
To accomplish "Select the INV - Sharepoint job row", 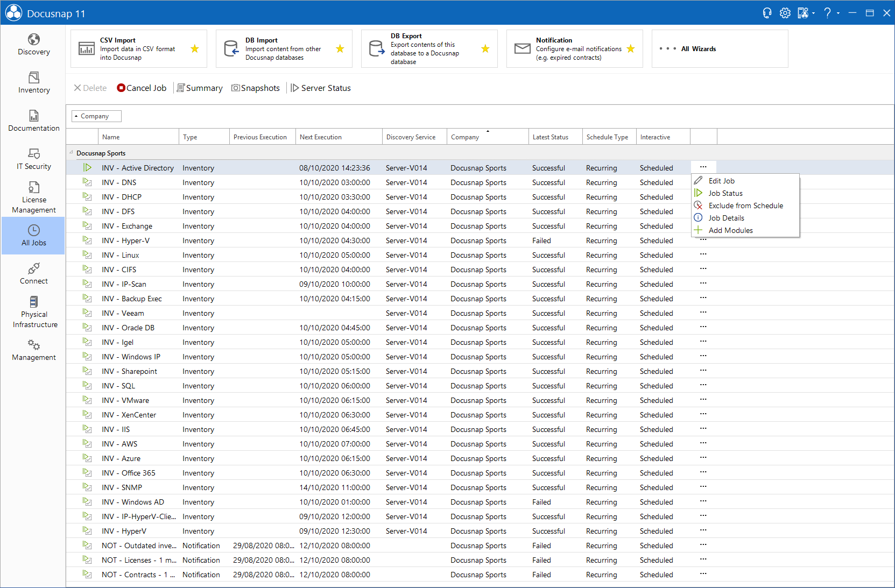I will (x=480, y=371).
